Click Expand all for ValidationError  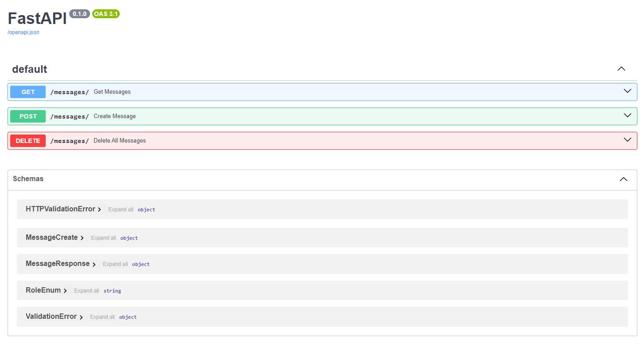click(x=102, y=317)
